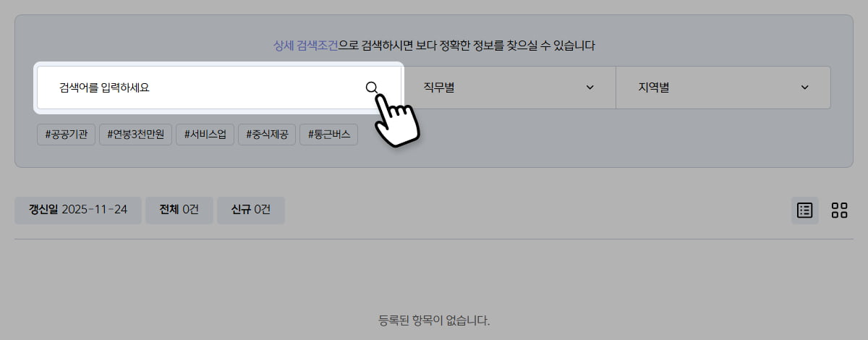Select the #연봉3천만원 tag
Viewport: 868px width, 340px height.
136,135
